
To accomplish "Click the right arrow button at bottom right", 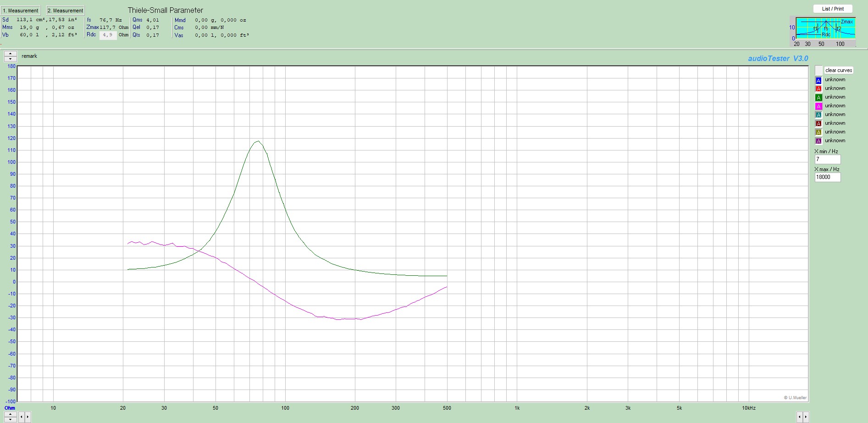I will [x=806, y=417].
